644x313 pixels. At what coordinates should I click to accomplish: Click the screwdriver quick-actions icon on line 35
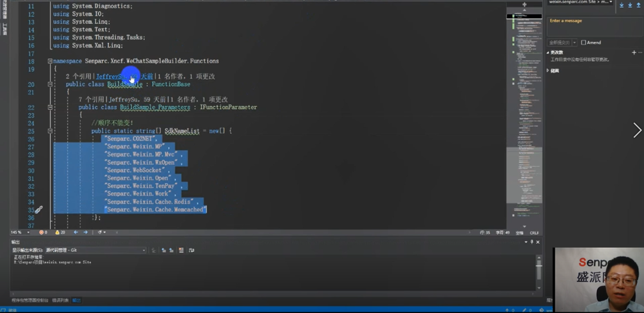tap(39, 210)
